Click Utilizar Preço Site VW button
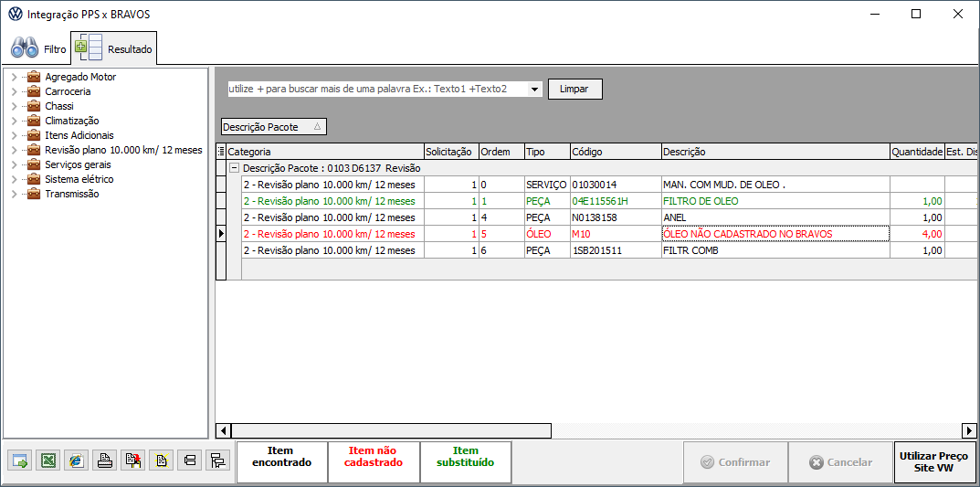 tap(933, 462)
